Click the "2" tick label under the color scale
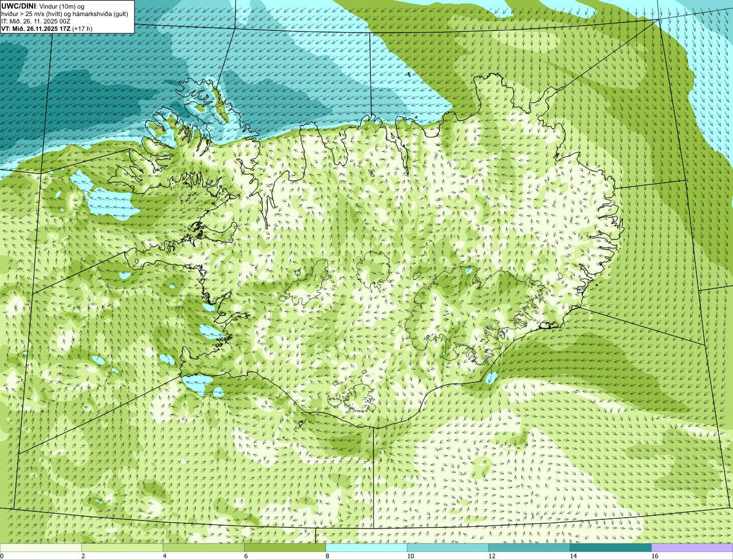733x560 pixels. pos(83,556)
